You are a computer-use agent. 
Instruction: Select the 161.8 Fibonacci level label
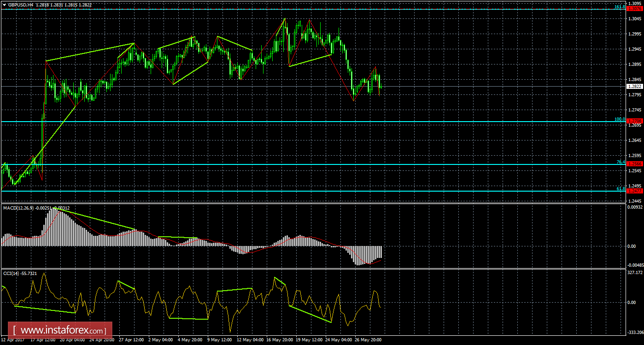620,6
